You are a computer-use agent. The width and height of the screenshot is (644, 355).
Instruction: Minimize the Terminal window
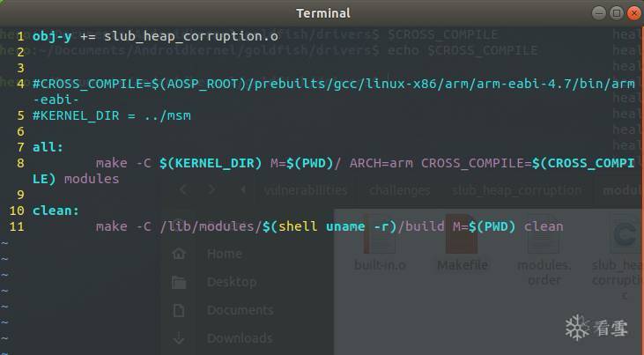tap(599, 13)
